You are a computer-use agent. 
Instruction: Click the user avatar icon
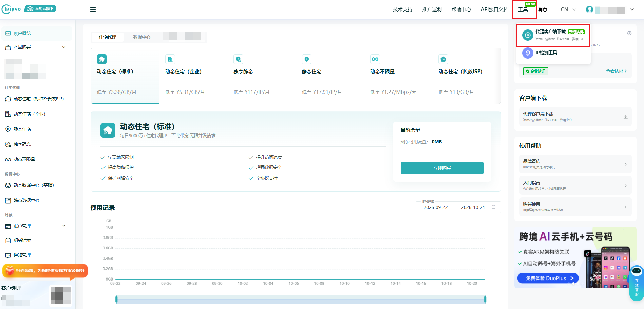(589, 9)
